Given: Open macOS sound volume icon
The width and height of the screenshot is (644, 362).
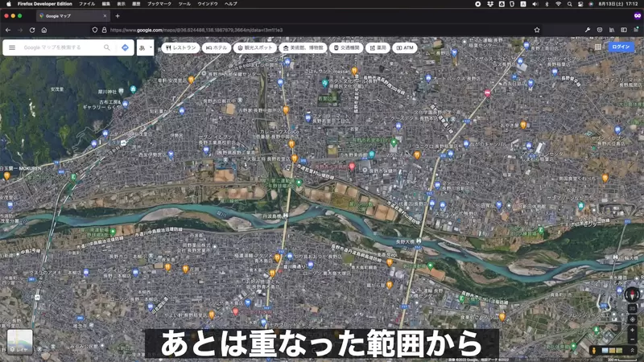Looking at the screenshot, I should pos(535,4).
